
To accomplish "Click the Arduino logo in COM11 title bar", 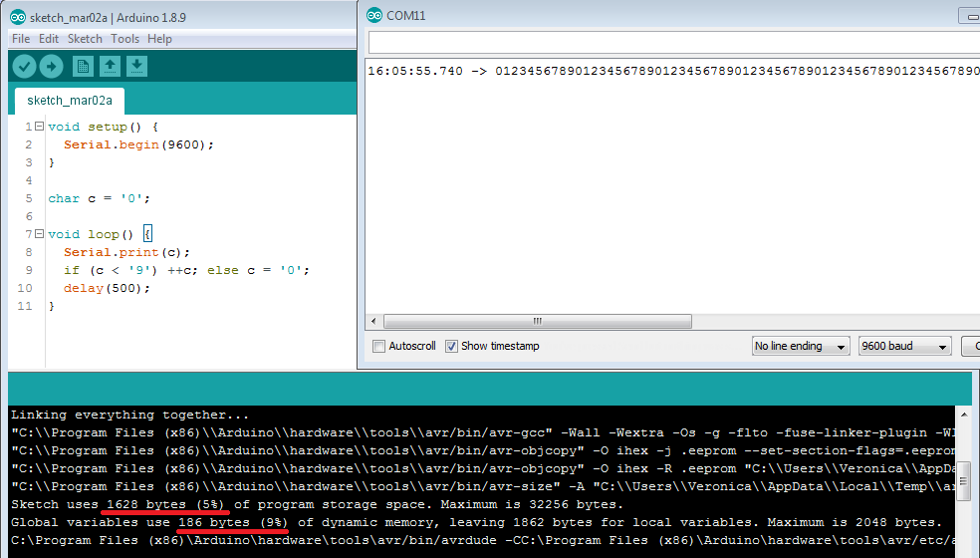I will (374, 16).
